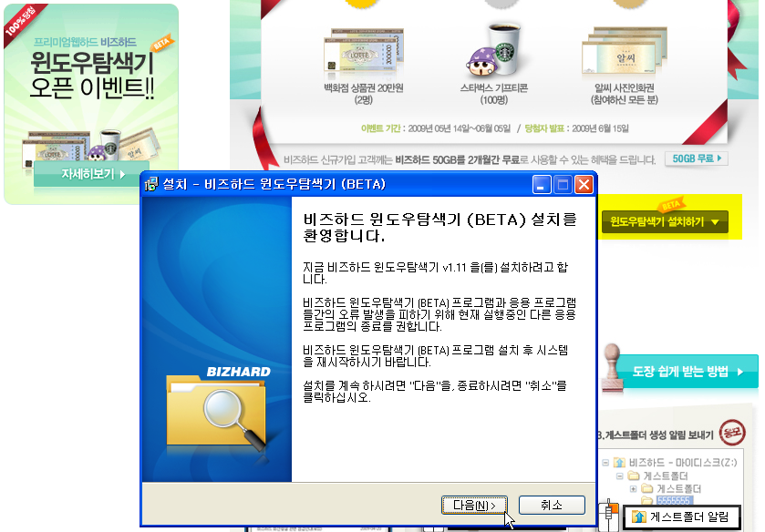Open the 윈도우탐색기 설치하기 dropdown button
Viewport: 765px width, 532px height.
coord(665,222)
